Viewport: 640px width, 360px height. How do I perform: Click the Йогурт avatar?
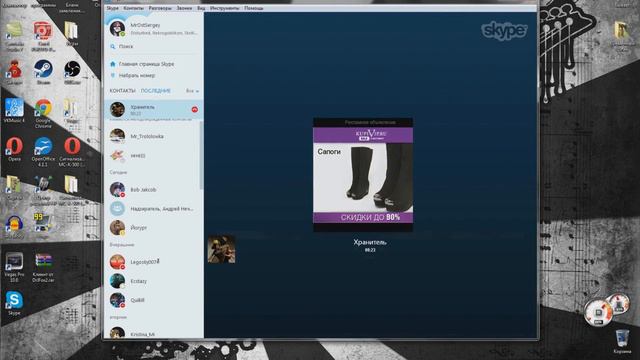[x=117, y=228]
